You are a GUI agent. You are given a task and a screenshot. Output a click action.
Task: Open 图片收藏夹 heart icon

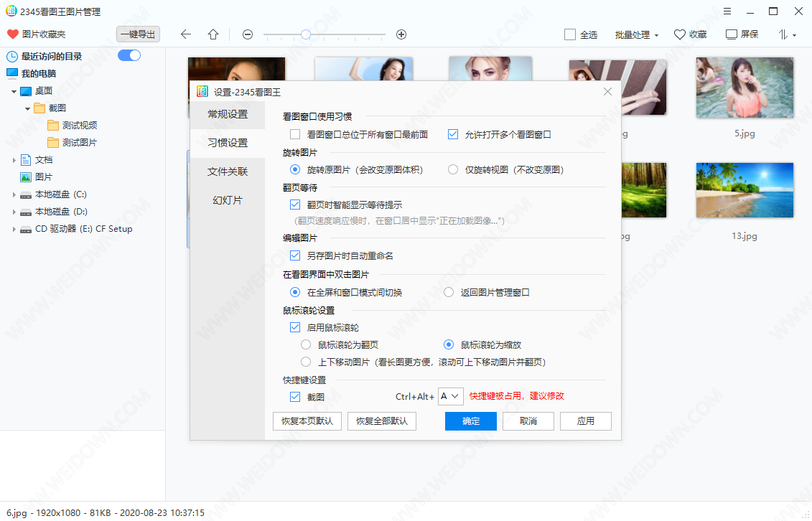(12, 34)
